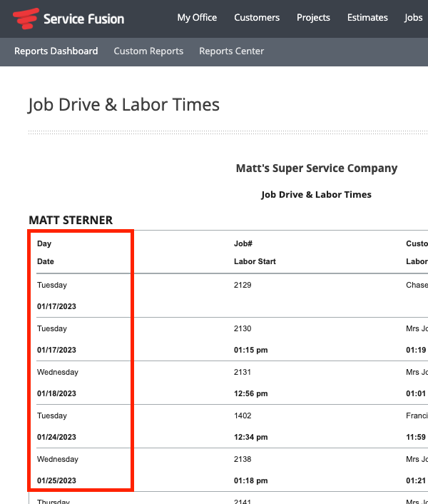
Task: Click the bold Job Drive & Labor Times report subtitle
Action: 316,194
